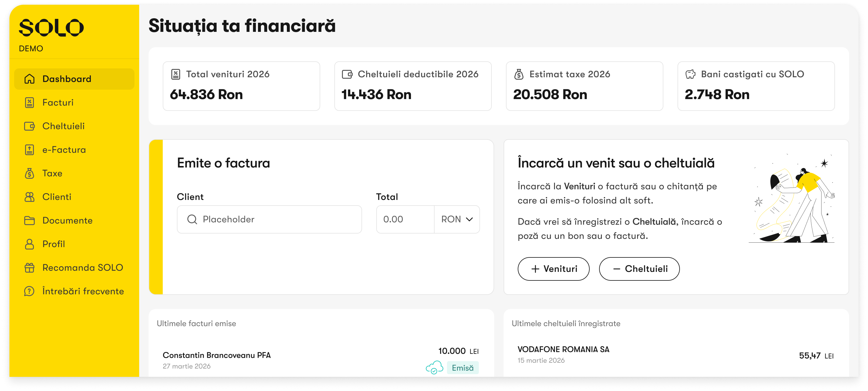
Task: Click the piggy bank icon on Bani castigati card
Action: (691, 74)
